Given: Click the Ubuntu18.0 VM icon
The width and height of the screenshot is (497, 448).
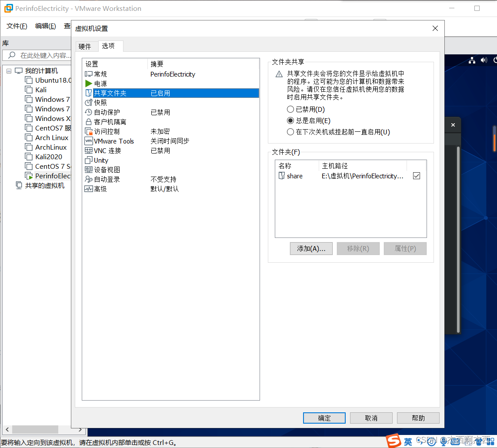Looking at the screenshot, I should click(29, 80).
